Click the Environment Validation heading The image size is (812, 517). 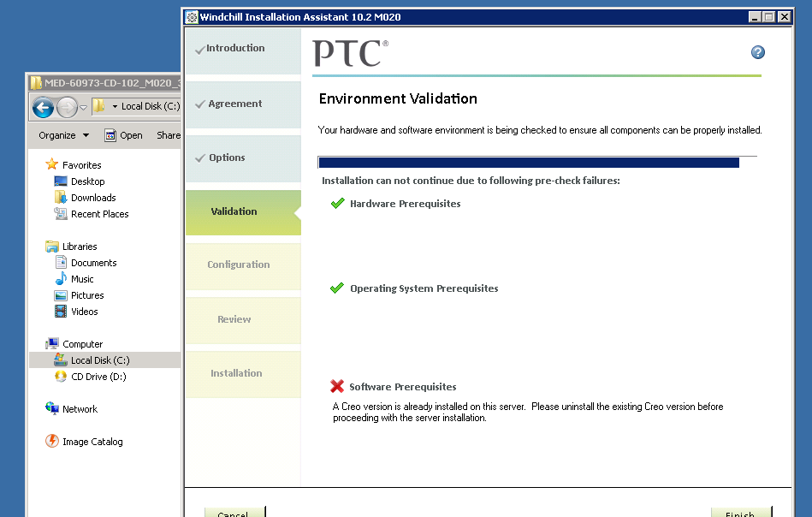click(398, 98)
